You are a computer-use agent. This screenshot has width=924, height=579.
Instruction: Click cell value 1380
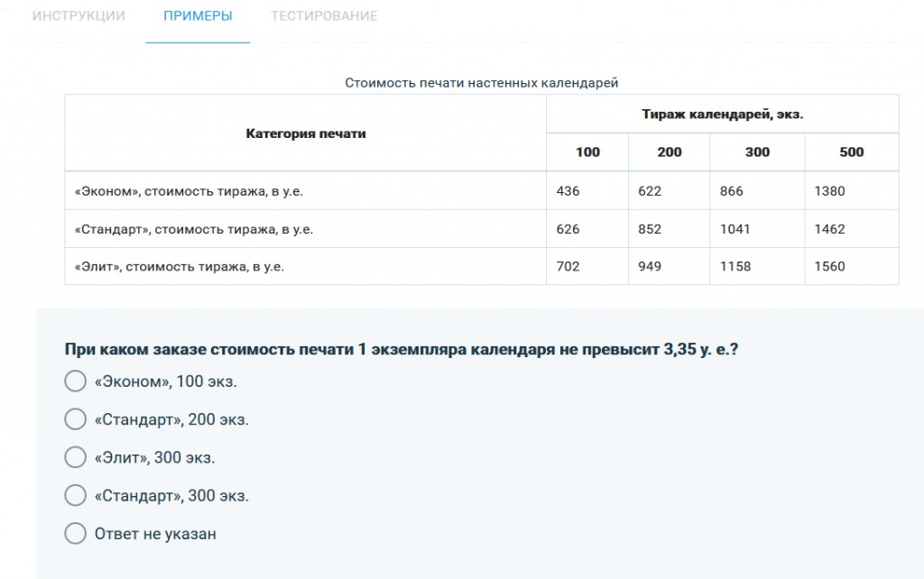pos(830,191)
